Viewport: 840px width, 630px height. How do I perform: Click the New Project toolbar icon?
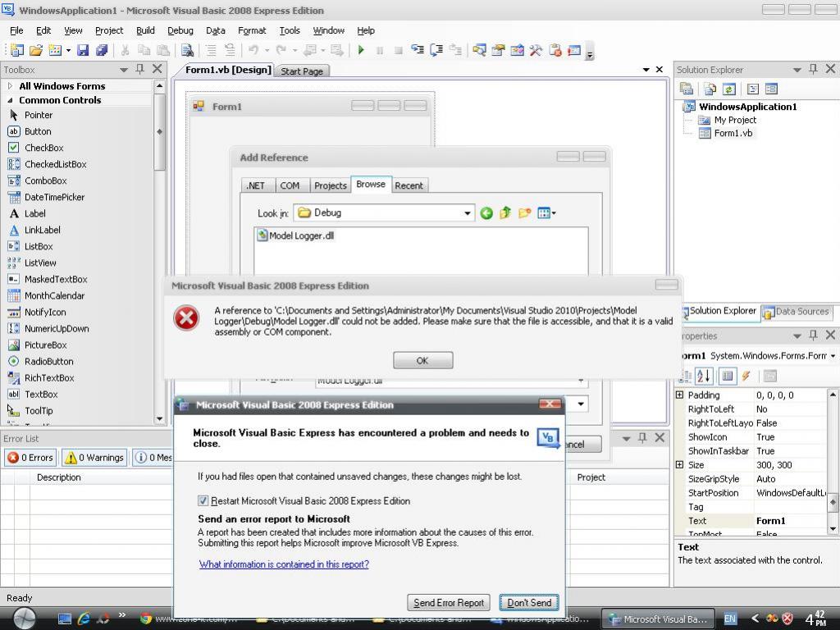17,50
